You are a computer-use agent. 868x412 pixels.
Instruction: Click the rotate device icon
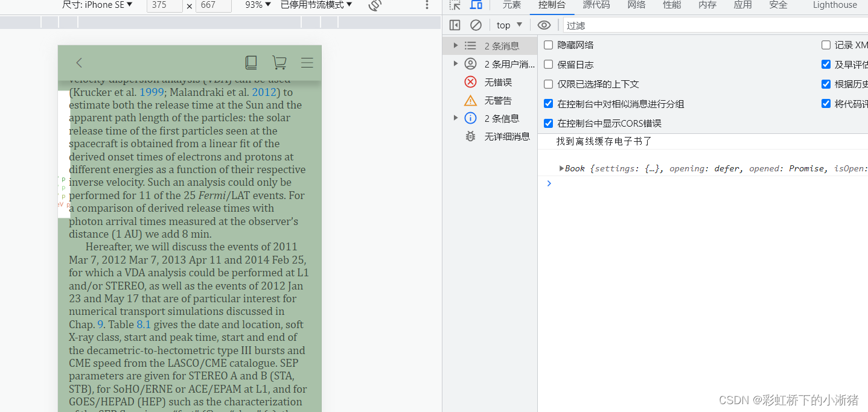[x=375, y=5]
